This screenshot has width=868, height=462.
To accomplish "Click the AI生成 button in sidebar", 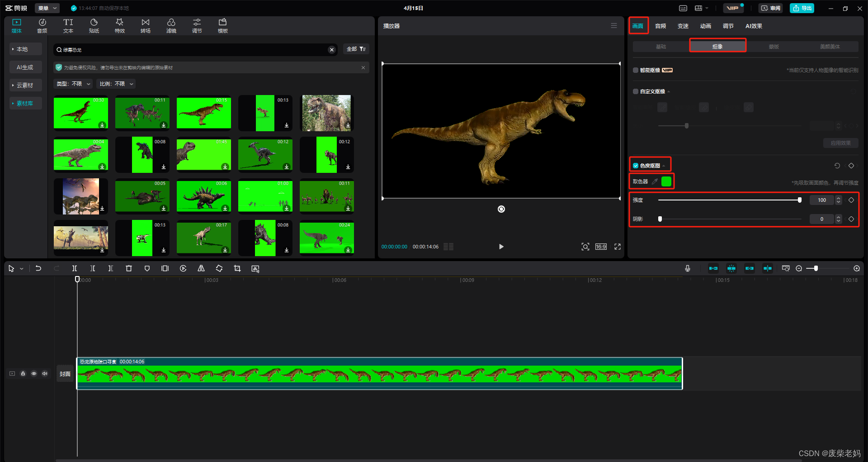I will pos(25,67).
